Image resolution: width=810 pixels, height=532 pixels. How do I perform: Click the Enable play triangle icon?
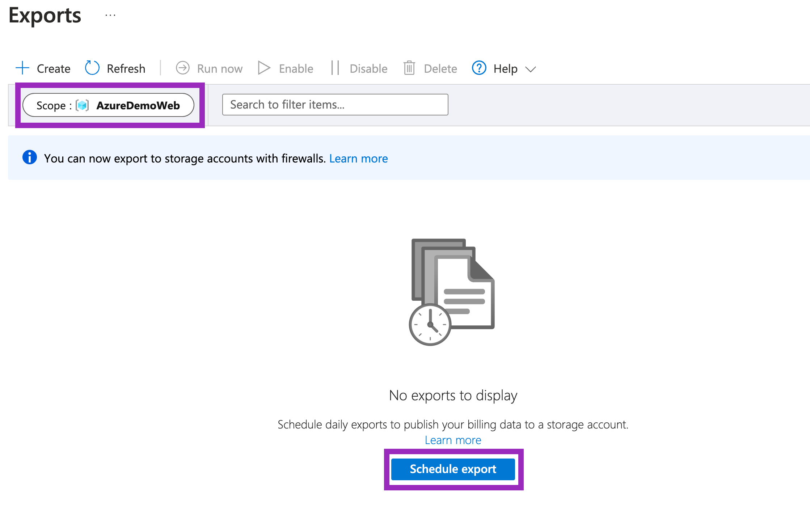[x=264, y=68]
